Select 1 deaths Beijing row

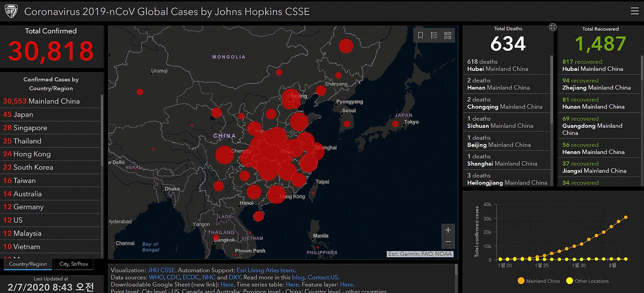coord(507,141)
